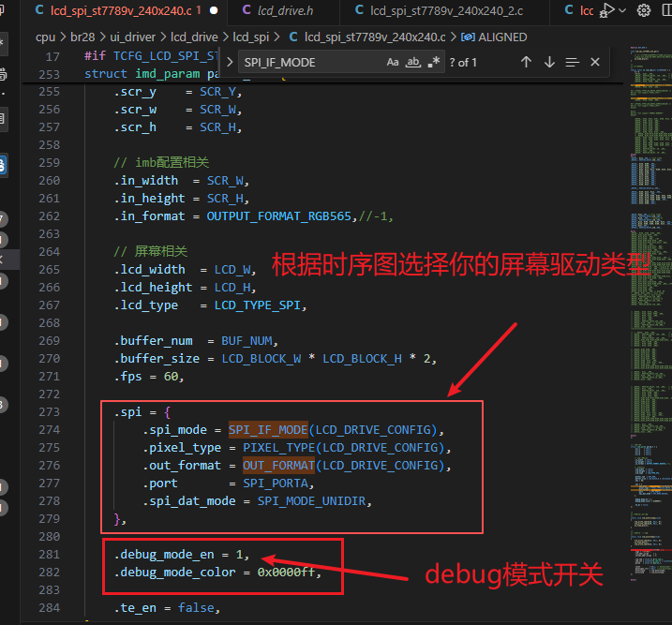Click the .spi_dat_mode field name on line 278
This screenshot has width=672, height=625.
tap(189, 501)
